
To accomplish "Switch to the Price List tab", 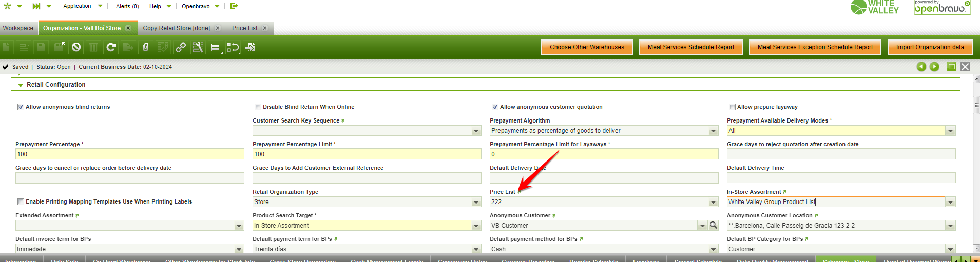I will [x=244, y=28].
